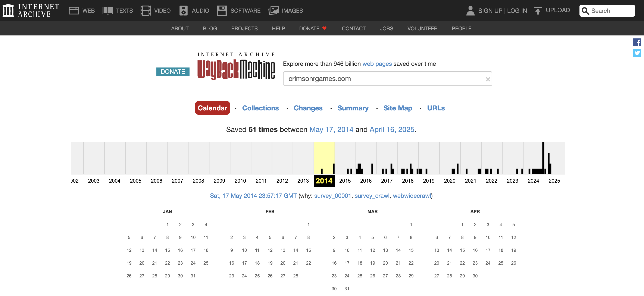Click the teal DONATE button
The height and width of the screenshot is (296, 644).
[x=173, y=72]
